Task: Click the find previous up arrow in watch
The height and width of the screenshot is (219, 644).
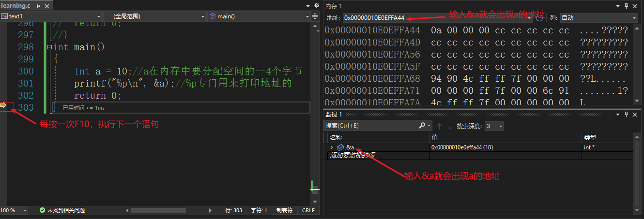Action: click(440, 126)
